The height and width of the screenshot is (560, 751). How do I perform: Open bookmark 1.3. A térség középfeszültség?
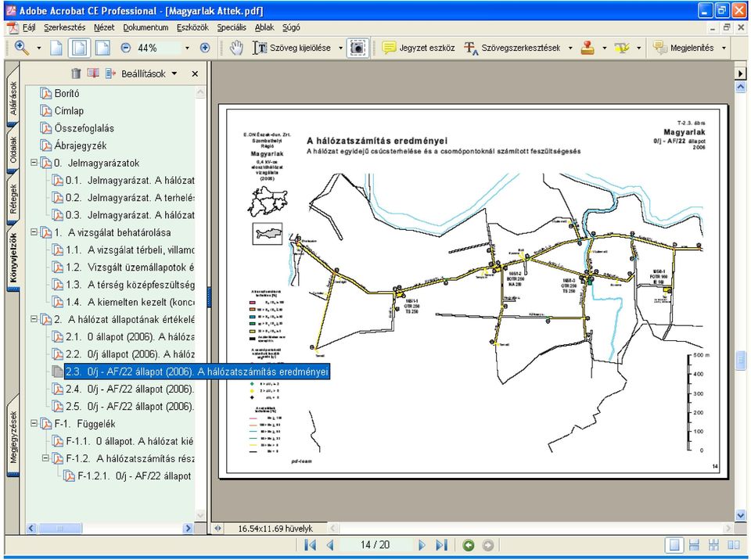(129, 285)
